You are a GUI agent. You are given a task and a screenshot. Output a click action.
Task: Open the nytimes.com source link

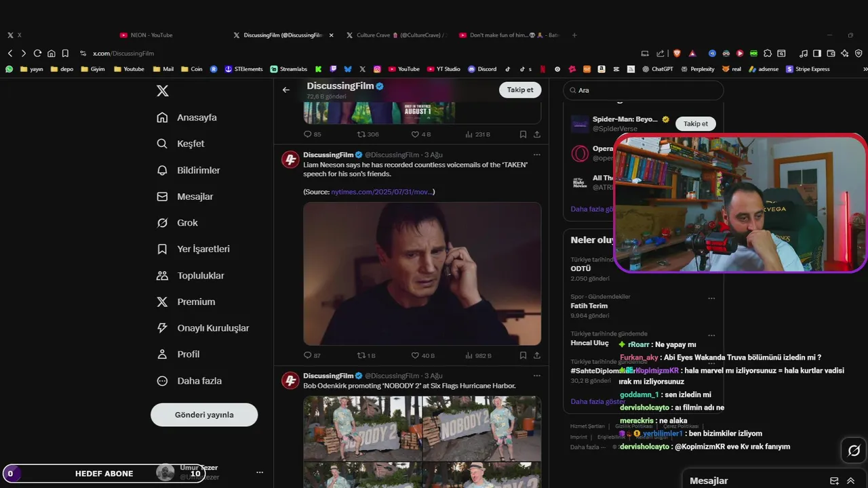(382, 192)
